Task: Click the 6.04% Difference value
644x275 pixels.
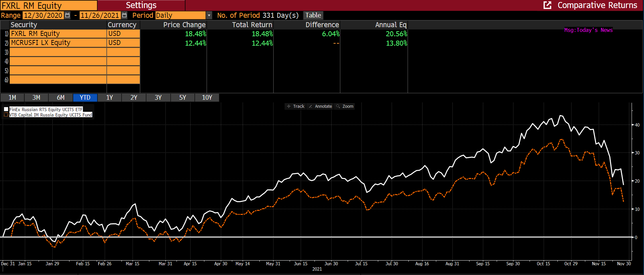Action: (331, 34)
